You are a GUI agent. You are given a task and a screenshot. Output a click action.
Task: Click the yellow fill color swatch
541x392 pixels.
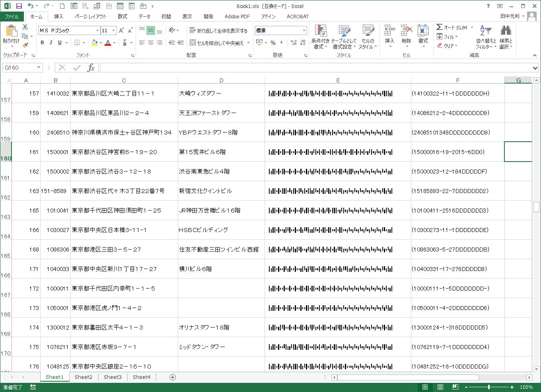(94, 43)
